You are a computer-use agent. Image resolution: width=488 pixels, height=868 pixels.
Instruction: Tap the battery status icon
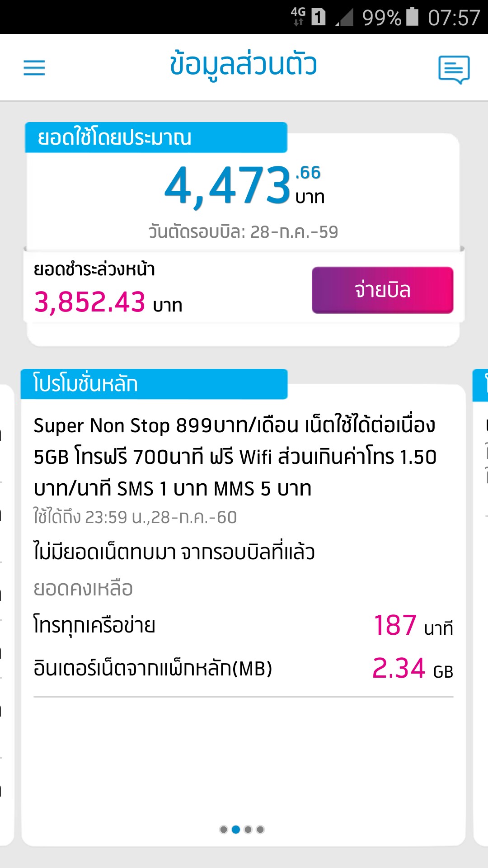click(412, 17)
